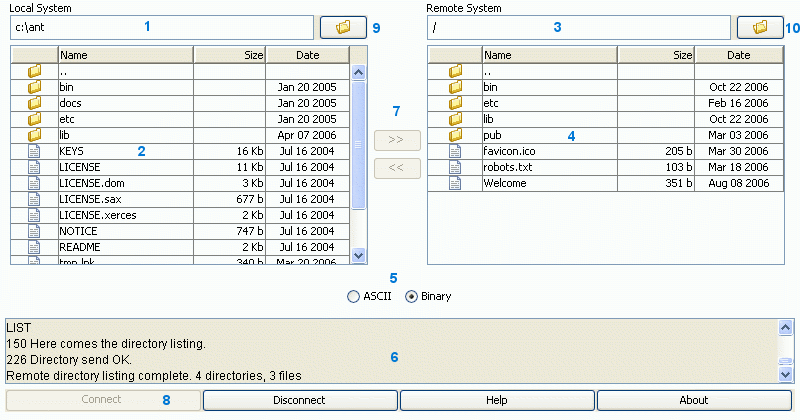The width and height of the screenshot is (800, 420).
Task: Select the local docs folder icon
Action: (34, 103)
